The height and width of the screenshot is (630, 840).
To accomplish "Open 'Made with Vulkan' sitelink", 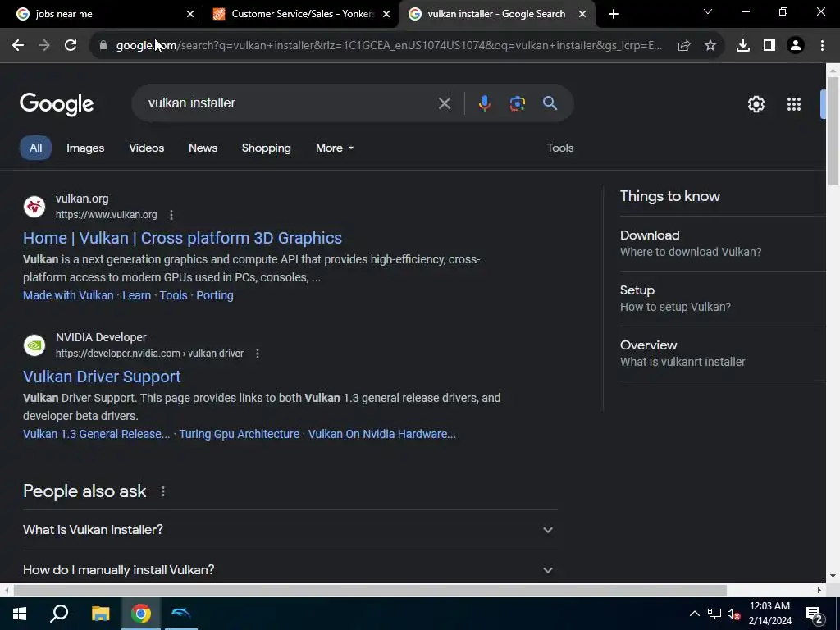I will (68, 295).
